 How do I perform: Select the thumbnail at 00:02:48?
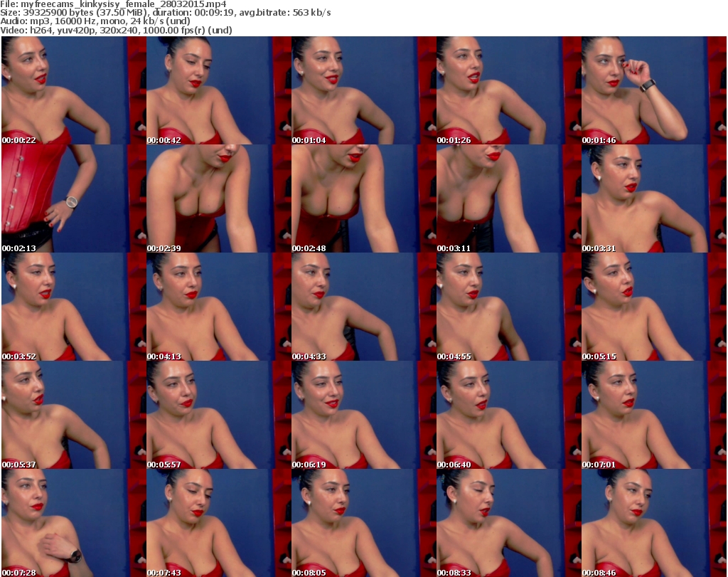(x=363, y=198)
